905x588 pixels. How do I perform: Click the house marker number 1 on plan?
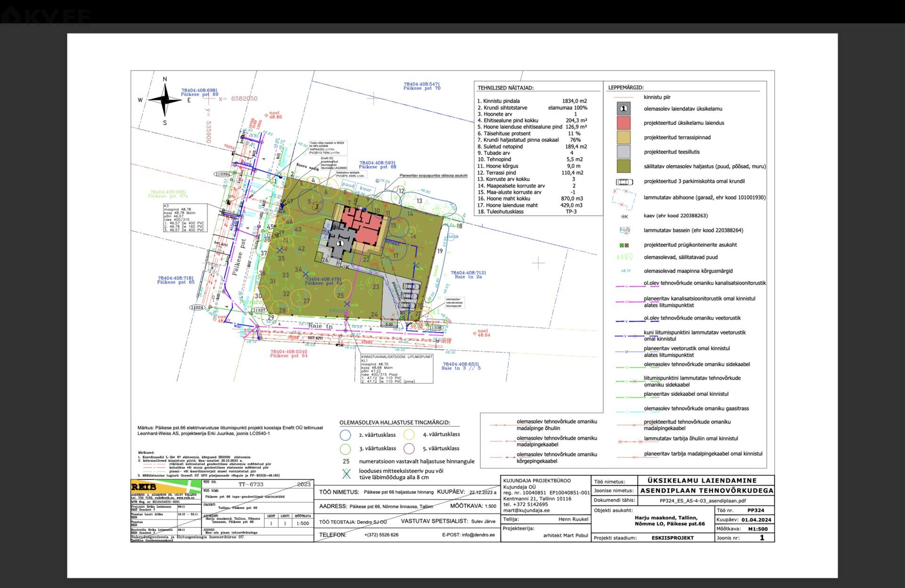340,244
